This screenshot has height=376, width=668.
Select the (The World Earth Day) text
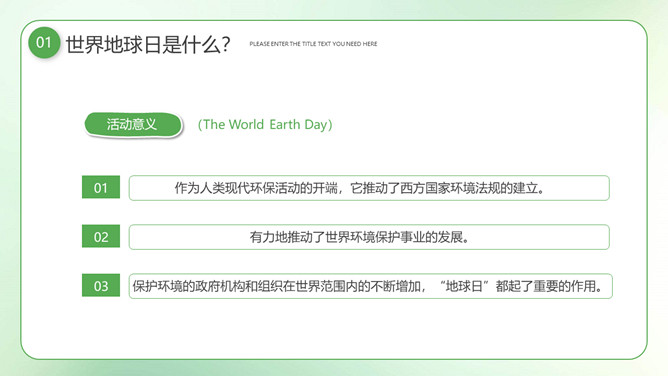[265, 124]
